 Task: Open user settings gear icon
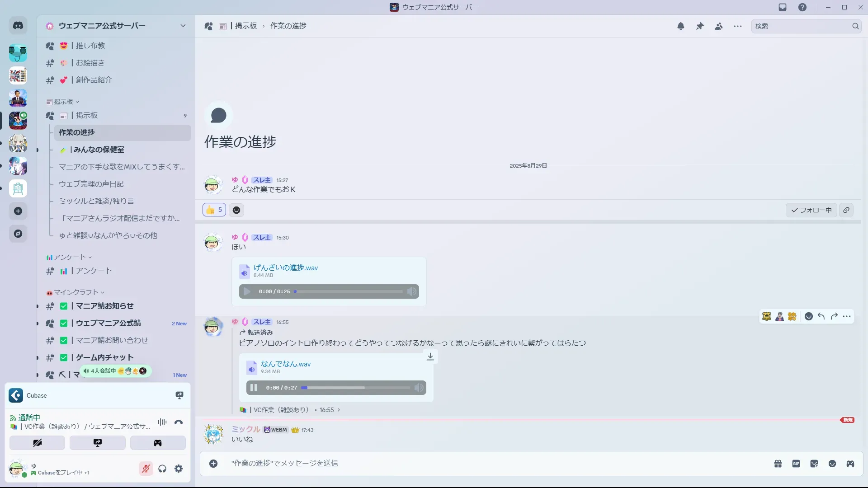tap(179, 469)
